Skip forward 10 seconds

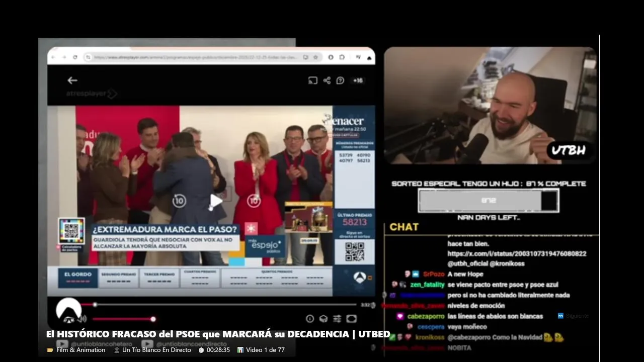pos(254,202)
